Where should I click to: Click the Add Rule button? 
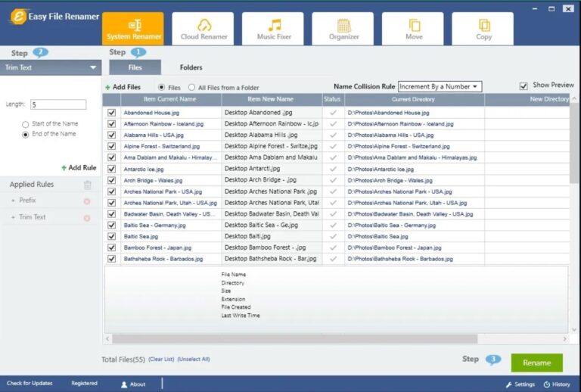(x=79, y=168)
